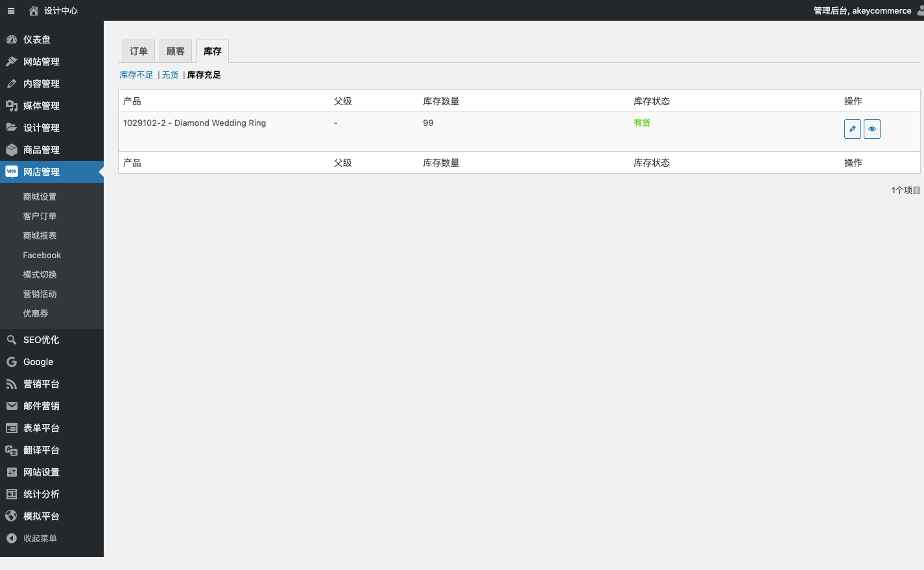Image resolution: width=924 pixels, height=570 pixels.
Task: Click the home icon beside 设计中心
Action: click(x=34, y=10)
